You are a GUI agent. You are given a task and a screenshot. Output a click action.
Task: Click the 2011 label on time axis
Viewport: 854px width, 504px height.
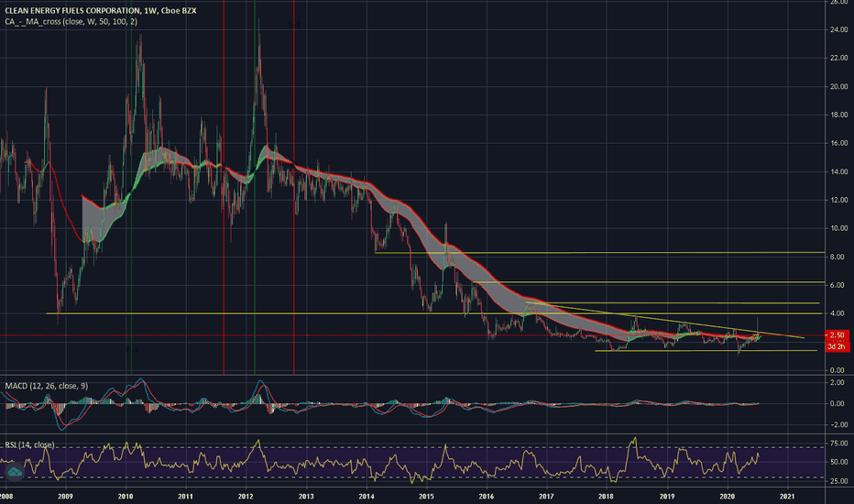(x=186, y=497)
